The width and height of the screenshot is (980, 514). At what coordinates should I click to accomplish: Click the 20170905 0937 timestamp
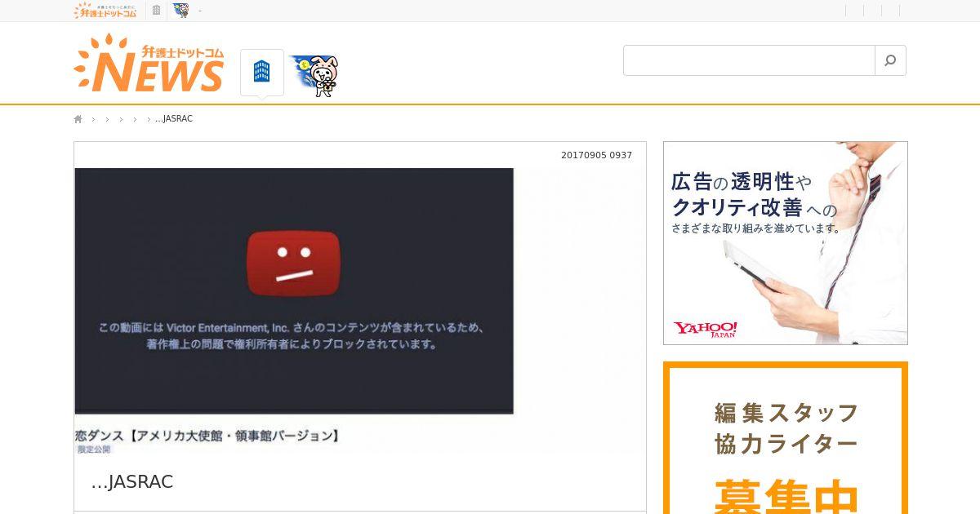pyautogui.click(x=596, y=155)
